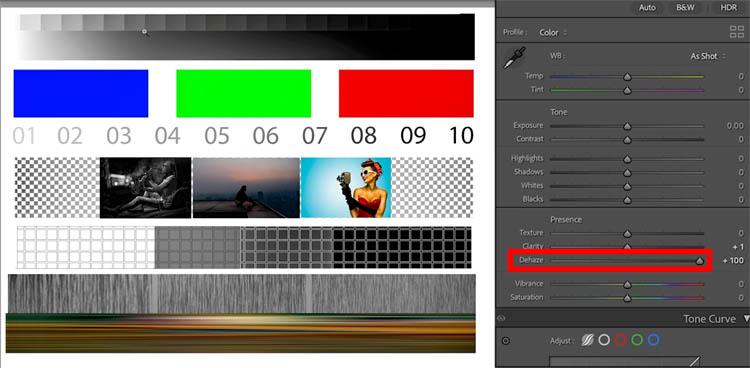Viewport: 750px width, 368px height.
Task: Choose the blue channel curve circle
Action: [x=653, y=340]
